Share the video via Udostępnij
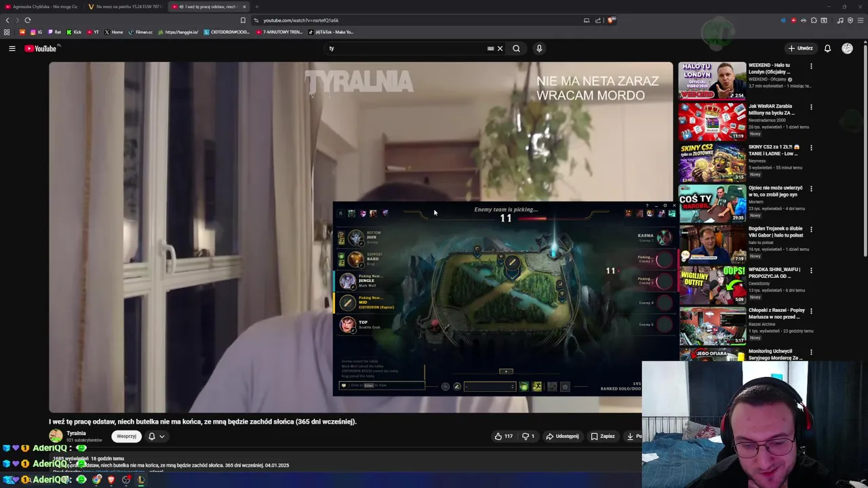This screenshot has height=488, width=868. click(x=562, y=436)
